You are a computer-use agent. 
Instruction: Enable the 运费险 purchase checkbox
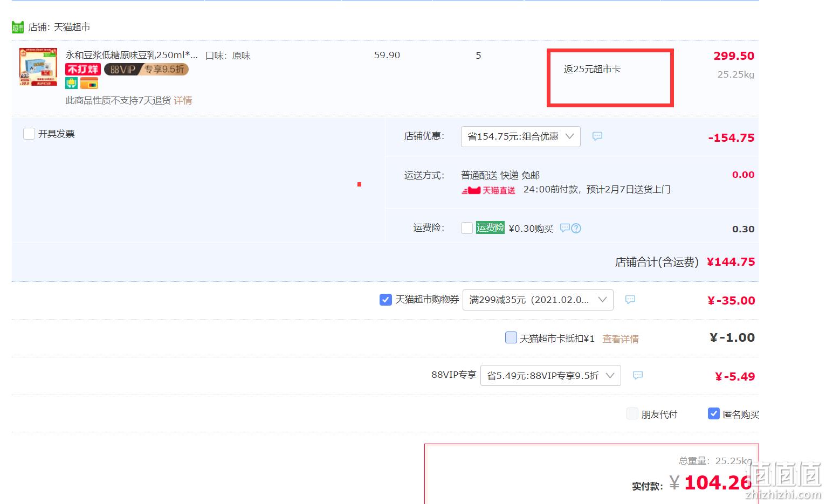pos(467,228)
